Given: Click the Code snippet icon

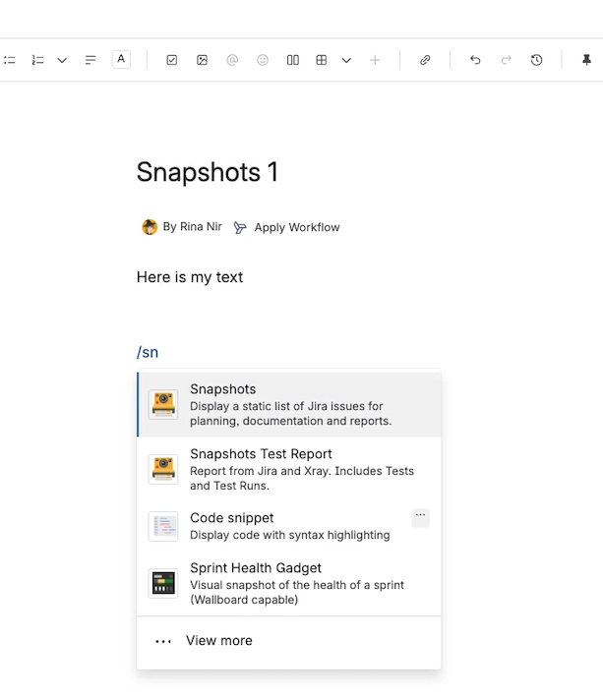Looking at the screenshot, I should coord(163,526).
